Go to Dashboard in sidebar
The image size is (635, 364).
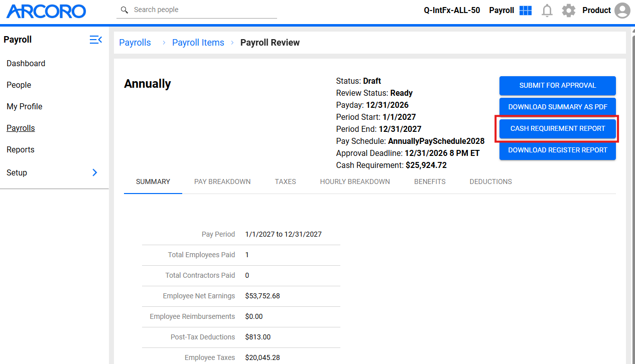coord(26,64)
